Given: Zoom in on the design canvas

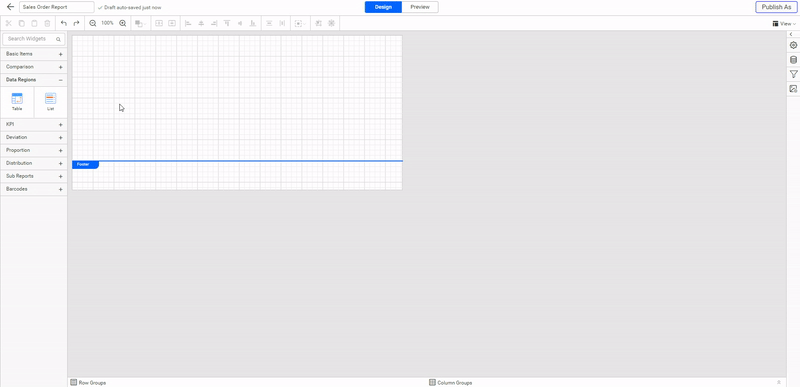Looking at the screenshot, I should click(x=122, y=23).
